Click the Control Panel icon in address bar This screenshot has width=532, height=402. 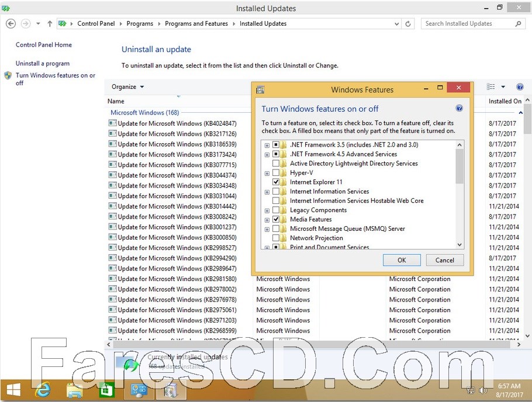62,23
